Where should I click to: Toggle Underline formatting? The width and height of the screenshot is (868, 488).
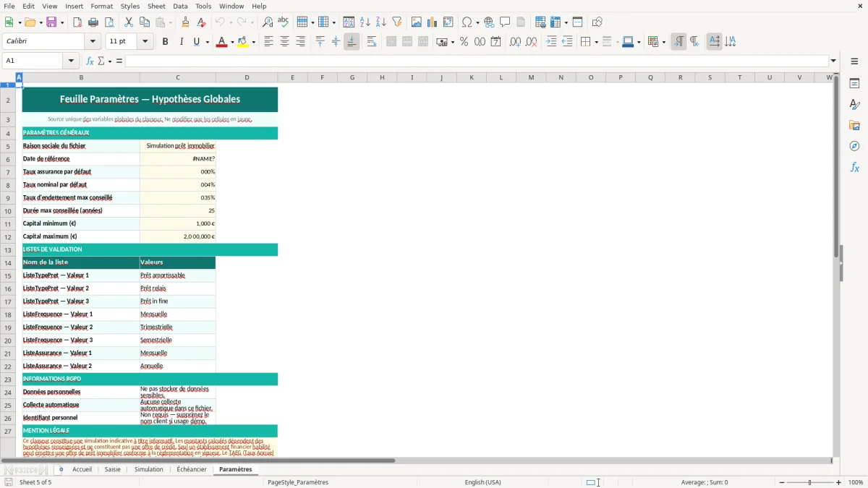coord(196,42)
